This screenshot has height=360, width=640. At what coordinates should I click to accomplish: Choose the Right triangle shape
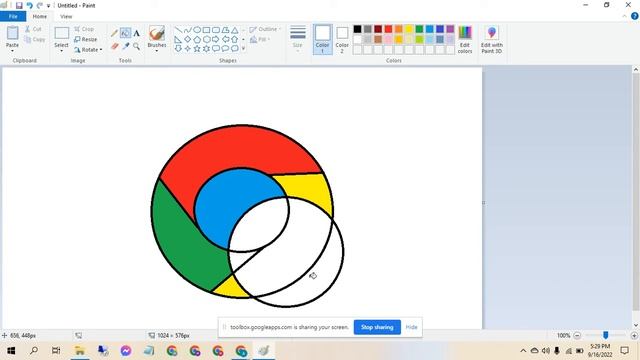(x=178, y=40)
